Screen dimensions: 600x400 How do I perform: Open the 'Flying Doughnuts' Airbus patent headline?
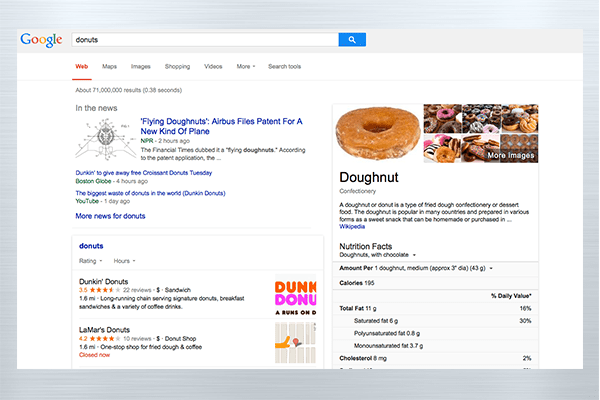click(x=222, y=126)
